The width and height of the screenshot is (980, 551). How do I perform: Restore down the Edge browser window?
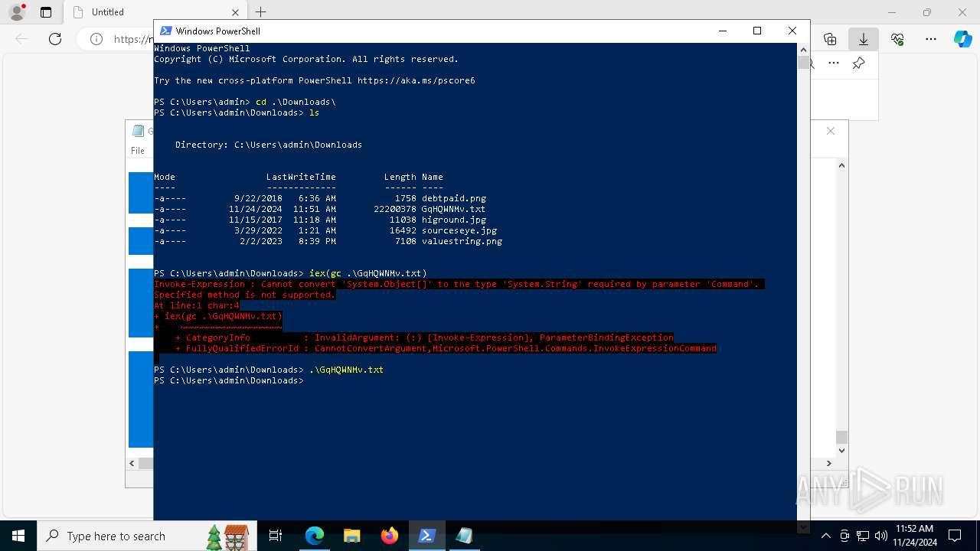(927, 12)
